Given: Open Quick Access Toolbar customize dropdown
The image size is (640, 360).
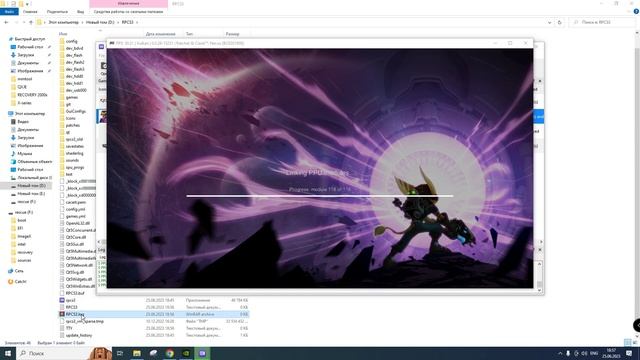Looking at the screenshot, I should pos(28,4).
